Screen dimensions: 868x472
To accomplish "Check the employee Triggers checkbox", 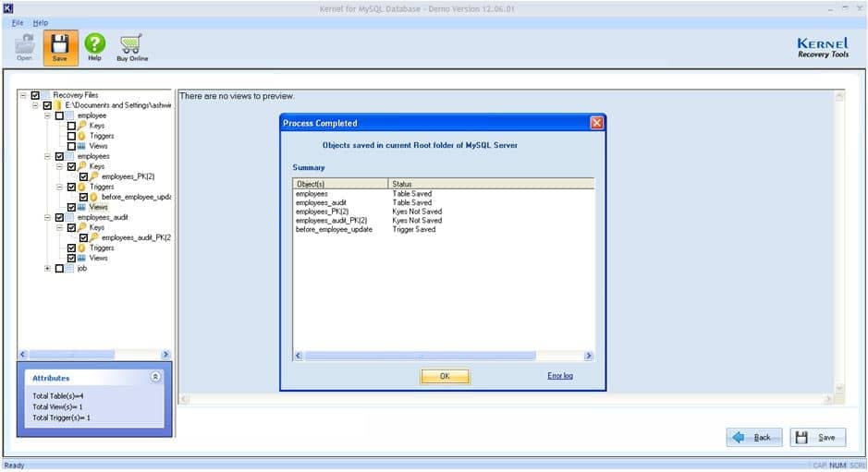I will pyautogui.click(x=71, y=136).
